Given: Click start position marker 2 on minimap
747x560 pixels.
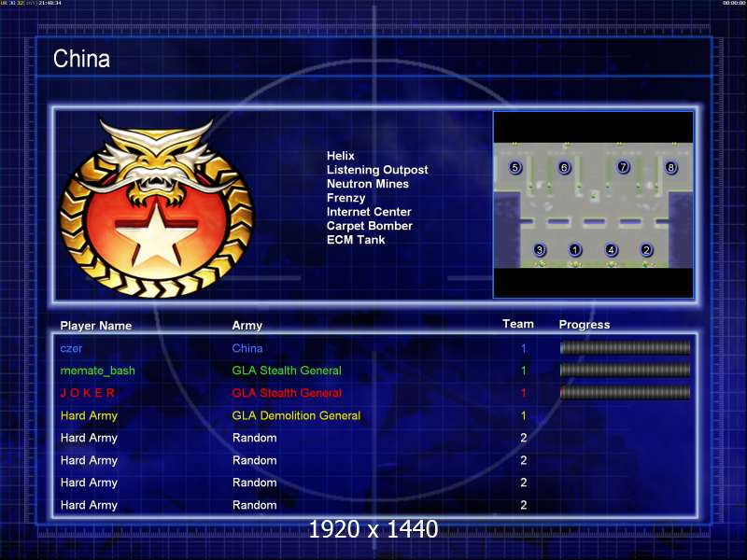Looking at the screenshot, I should coord(646,249).
